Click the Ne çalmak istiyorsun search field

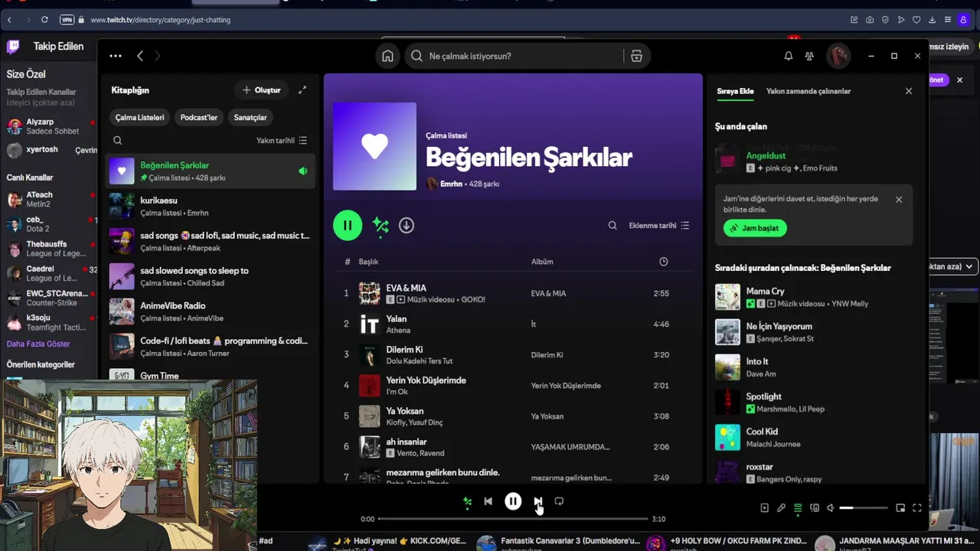[513, 56]
